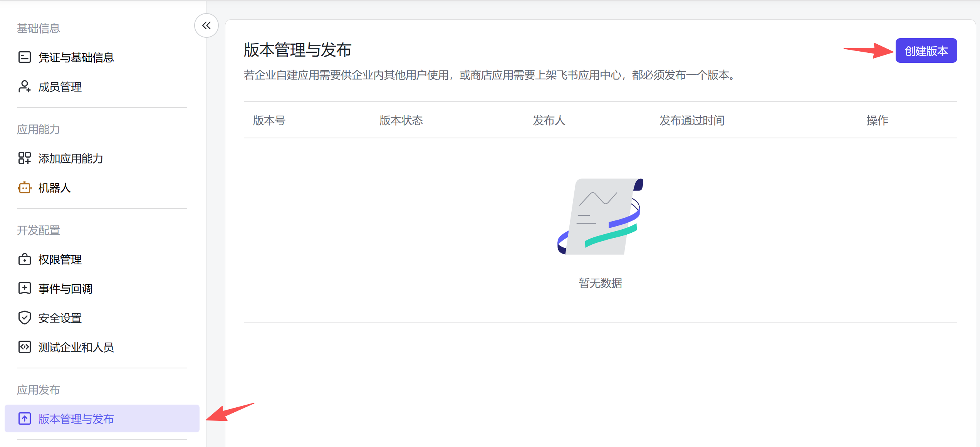Click the 发布通过时间 column header
This screenshot has width=980, height=447.
click(692, 120)
